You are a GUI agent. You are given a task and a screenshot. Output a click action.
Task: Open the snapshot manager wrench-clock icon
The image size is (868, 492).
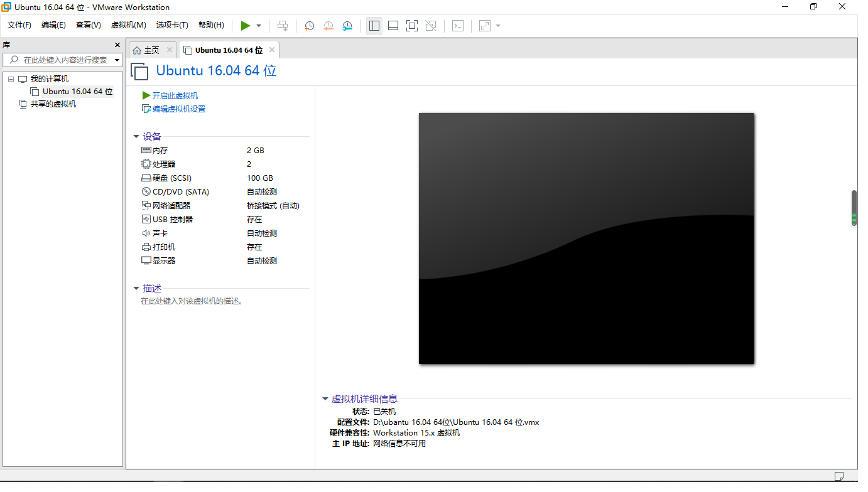coord(347,26)
